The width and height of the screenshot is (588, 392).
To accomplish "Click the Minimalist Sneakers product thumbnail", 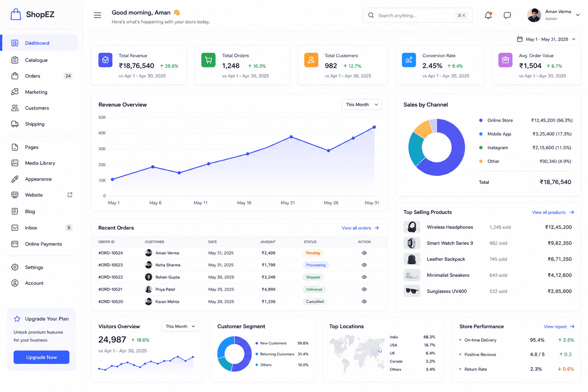I will pyautogui.click(x=412, y=275).
